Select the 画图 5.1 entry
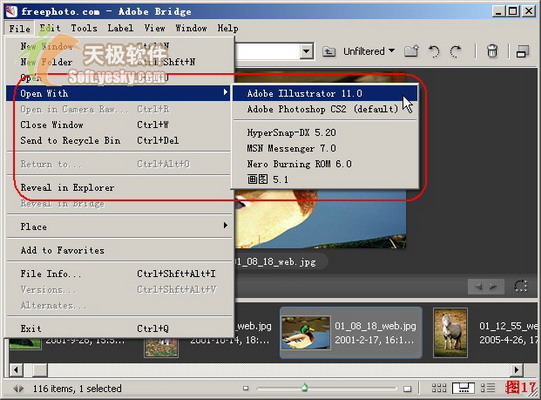This screenshot has width=541, height=400. tap(325, 179)
